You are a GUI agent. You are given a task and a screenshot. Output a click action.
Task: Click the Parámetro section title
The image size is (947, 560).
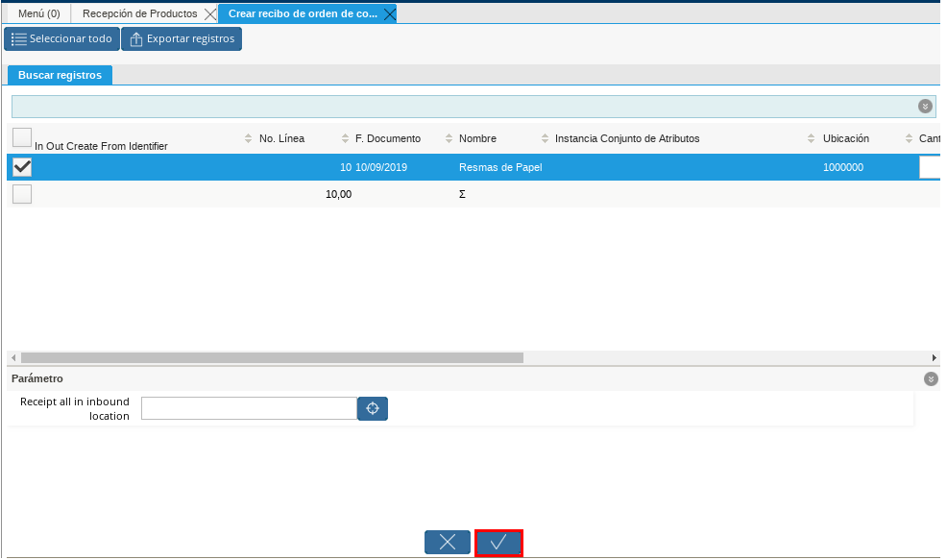click(37, 378)
